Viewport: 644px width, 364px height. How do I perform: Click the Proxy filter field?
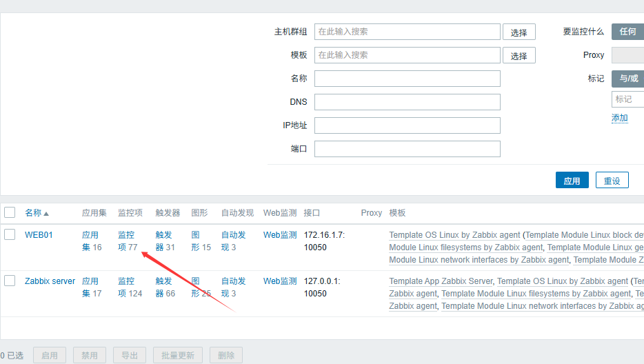click(x=627, y=55)
